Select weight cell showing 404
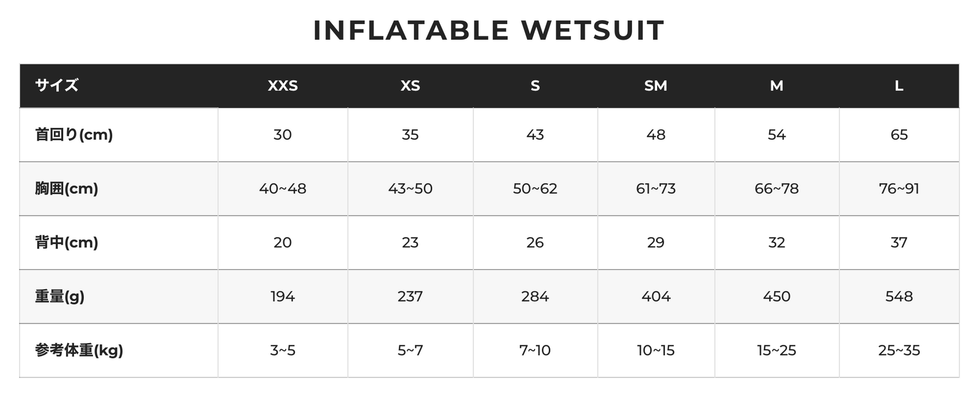 (x=656, y=296)
